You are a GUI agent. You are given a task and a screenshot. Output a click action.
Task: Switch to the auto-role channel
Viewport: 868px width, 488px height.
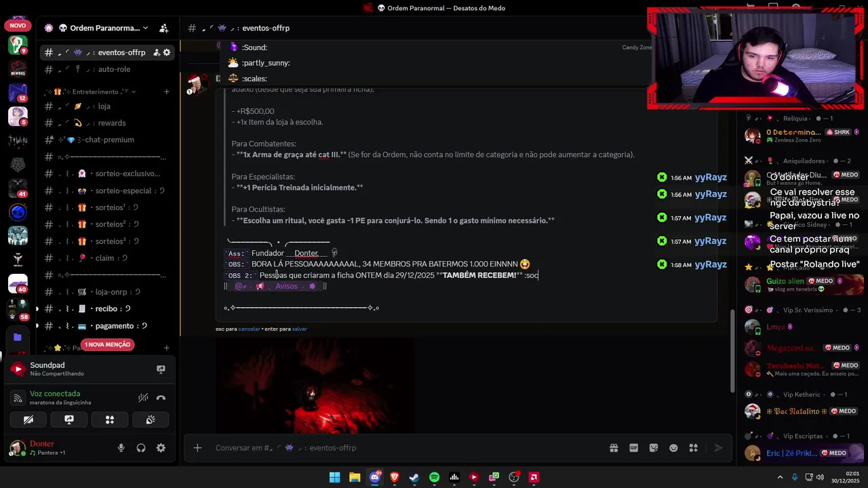pos(107,69)
